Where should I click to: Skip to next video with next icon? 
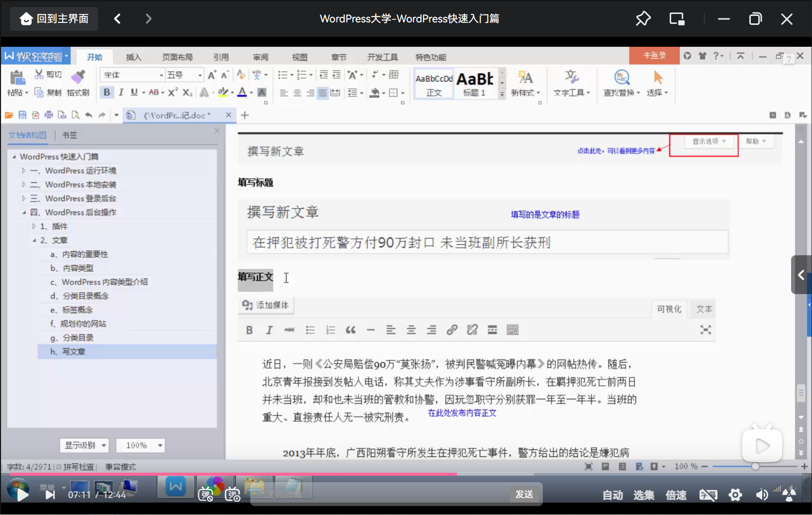[x=50, y=495]
